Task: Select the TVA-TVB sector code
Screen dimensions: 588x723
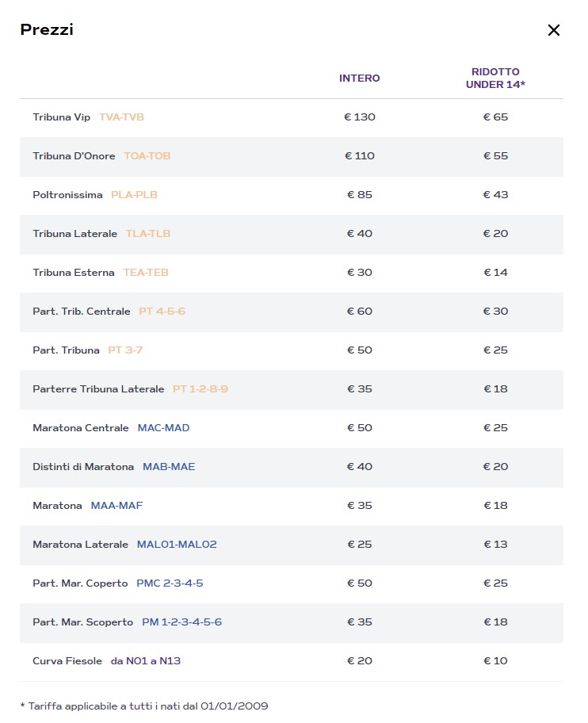Action: [121, 117]
